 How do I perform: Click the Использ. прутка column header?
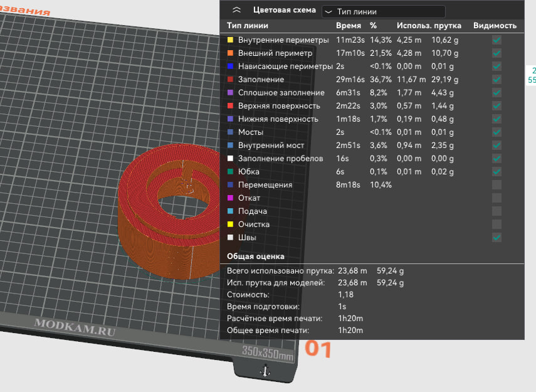tap(429, 26)
